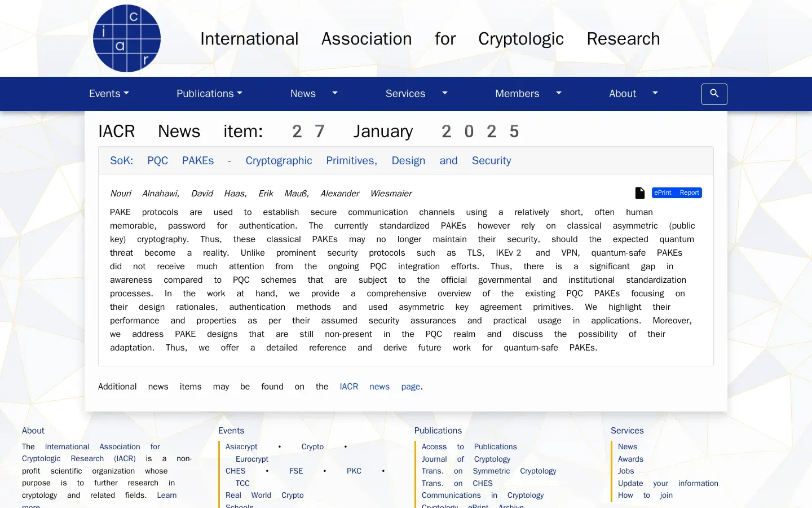Open Asiacrypt in footer Events
812x508 pixels.
coord(241,446)
